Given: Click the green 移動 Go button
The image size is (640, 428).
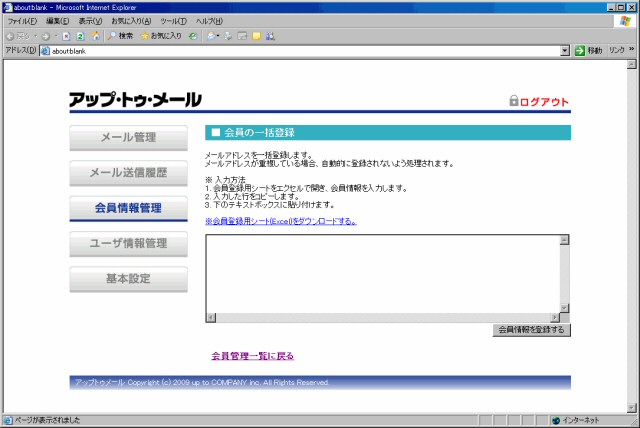Looking at the screenshot, I should 588,51.
